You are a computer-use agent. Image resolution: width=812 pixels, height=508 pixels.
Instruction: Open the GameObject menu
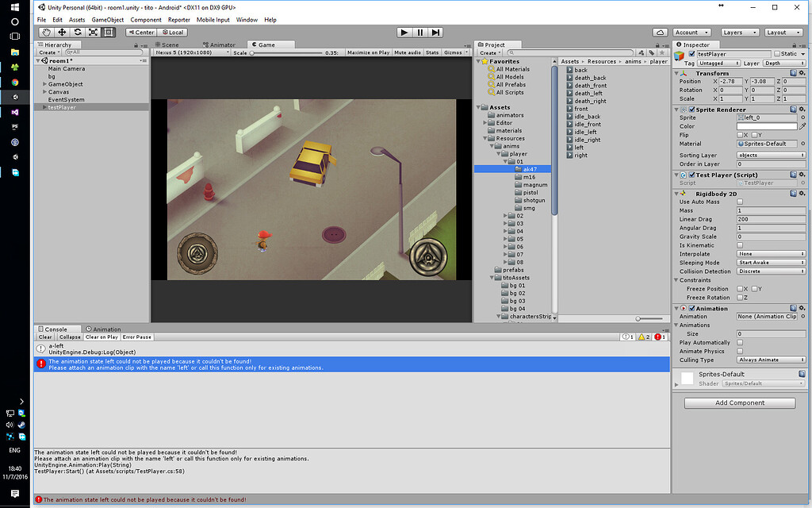coord(107,19)
